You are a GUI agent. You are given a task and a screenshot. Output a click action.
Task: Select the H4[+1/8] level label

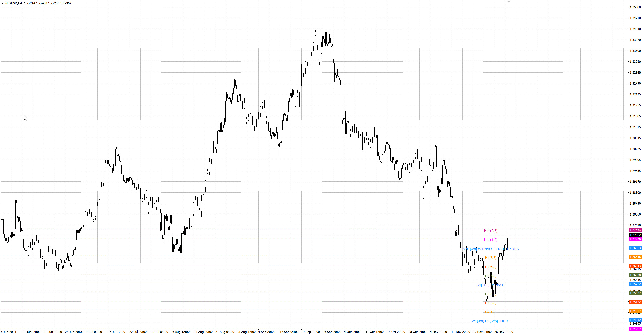[x=491, y=240]
